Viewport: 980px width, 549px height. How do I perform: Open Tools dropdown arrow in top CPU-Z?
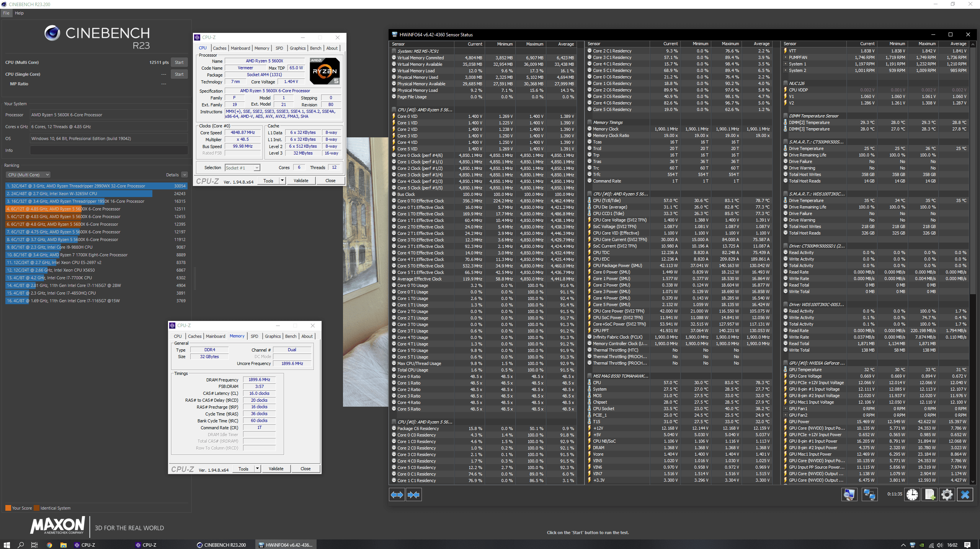283,181
